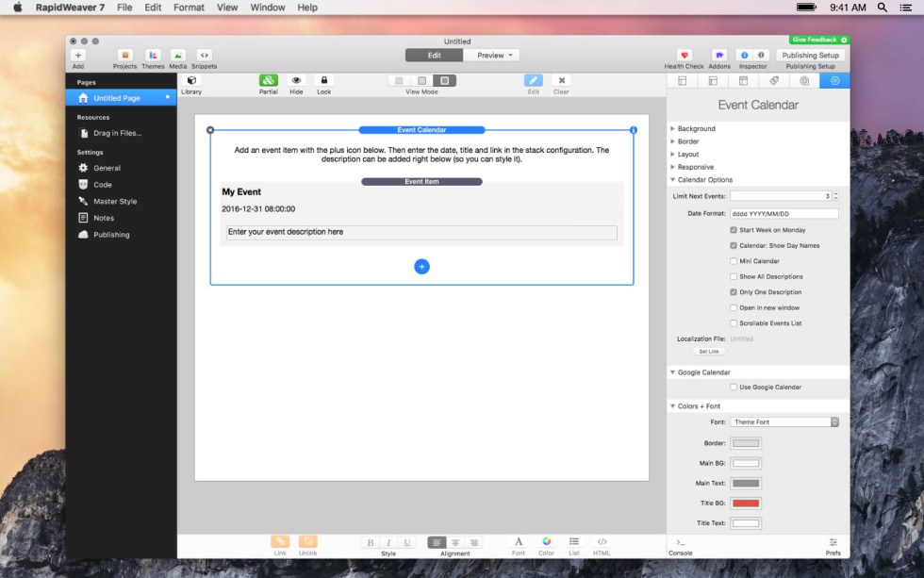Open Master Style in sidebar
This screenshot has width=924, height=578.
(x=115, y=202)
